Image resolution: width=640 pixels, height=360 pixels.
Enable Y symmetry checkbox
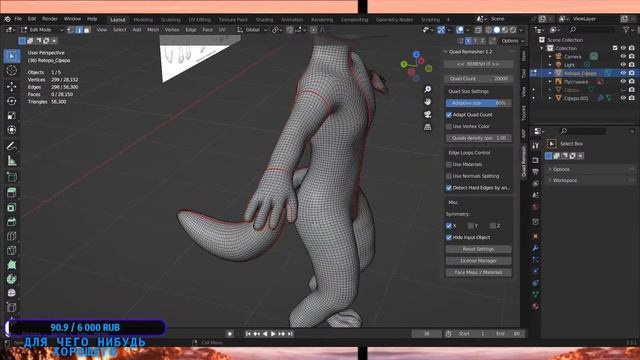471,226
